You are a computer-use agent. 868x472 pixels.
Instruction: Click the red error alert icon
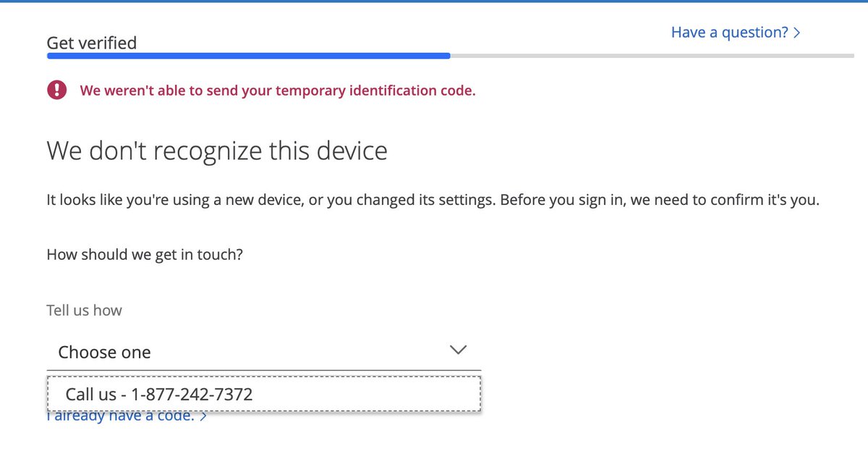point(57,90)
